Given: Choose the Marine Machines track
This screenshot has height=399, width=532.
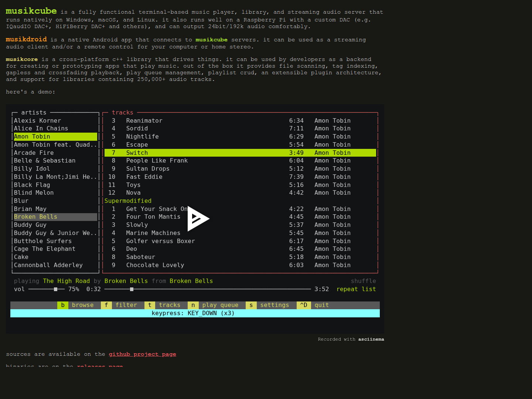Looking at the screenshot, I should pyautogui.click(x=240, y=233).
